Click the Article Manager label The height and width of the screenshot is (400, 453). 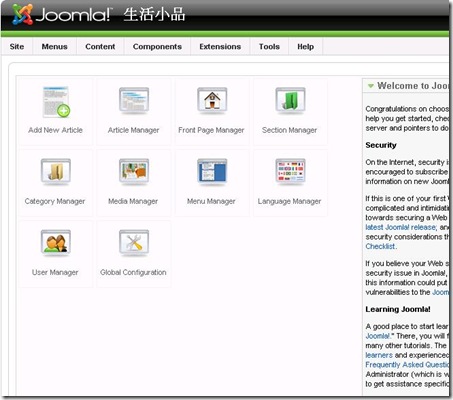(x=133, y=130)
